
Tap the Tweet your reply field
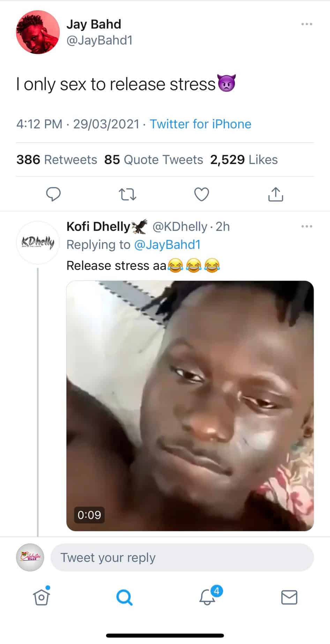coord(182,558)
